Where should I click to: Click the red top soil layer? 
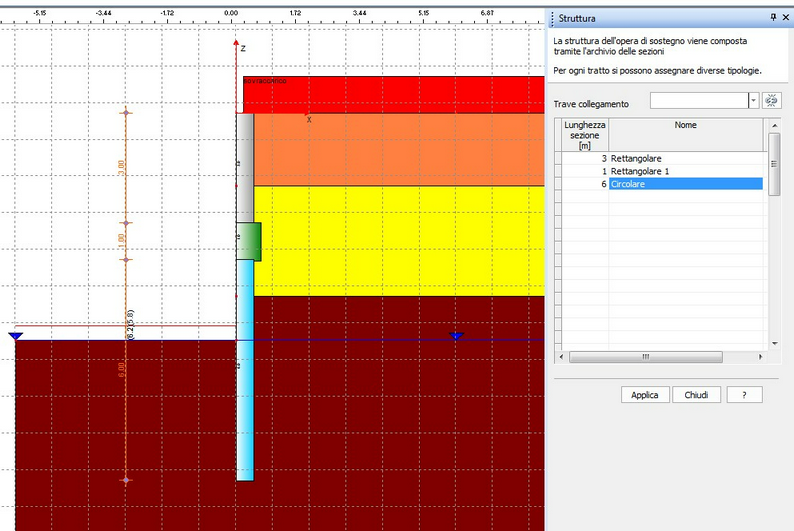coord(400,95)
